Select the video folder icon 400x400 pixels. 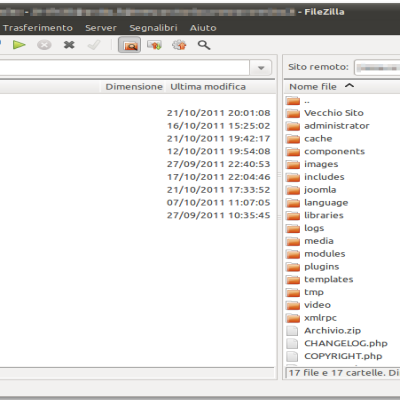tap(293, 305)
